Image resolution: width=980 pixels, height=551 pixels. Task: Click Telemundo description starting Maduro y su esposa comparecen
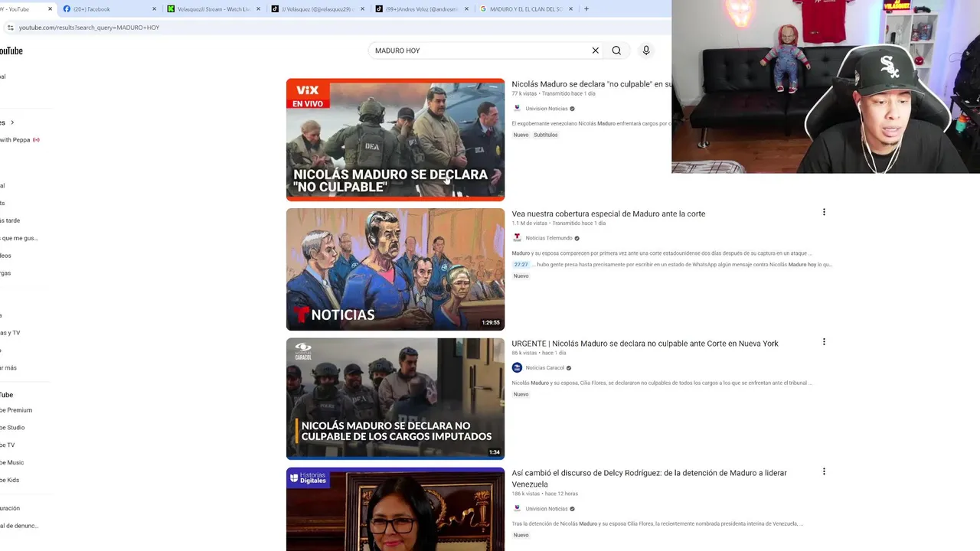tap(662, 253)
